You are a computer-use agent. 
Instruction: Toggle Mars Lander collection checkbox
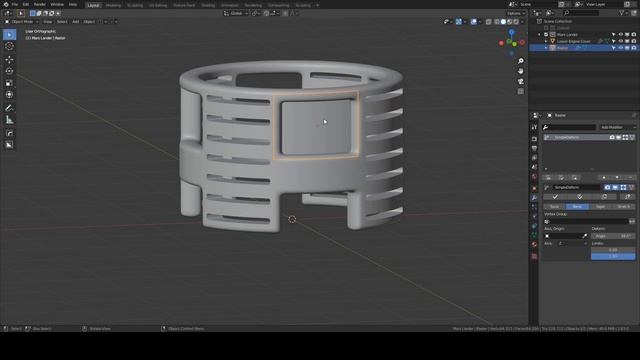tap(546, 35)
